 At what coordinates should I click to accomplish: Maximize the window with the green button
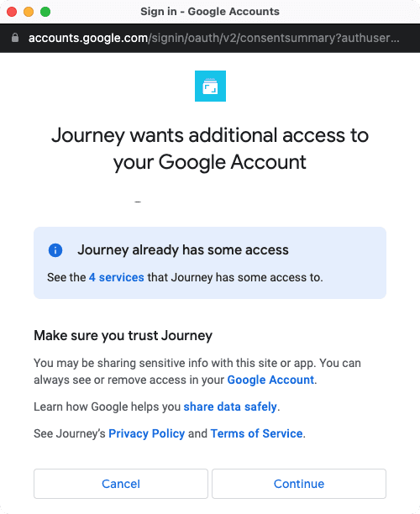[45, 12]
